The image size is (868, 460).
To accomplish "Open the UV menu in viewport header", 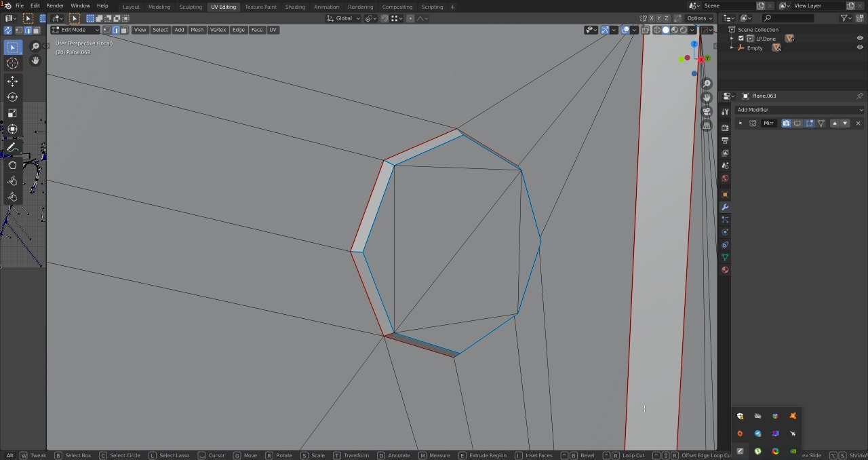I will (x=273, y=30).
